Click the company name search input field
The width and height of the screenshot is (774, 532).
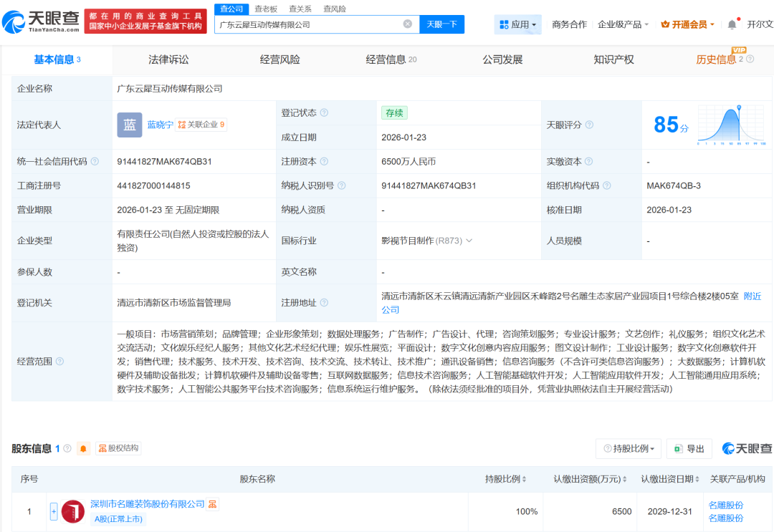pyautogui.click(x=308, y=24)
